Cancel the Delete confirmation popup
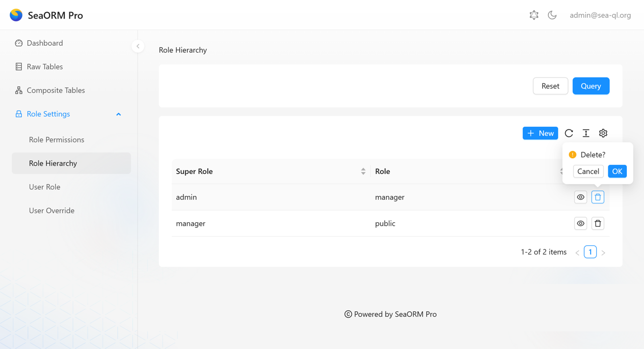 point(588,171)
